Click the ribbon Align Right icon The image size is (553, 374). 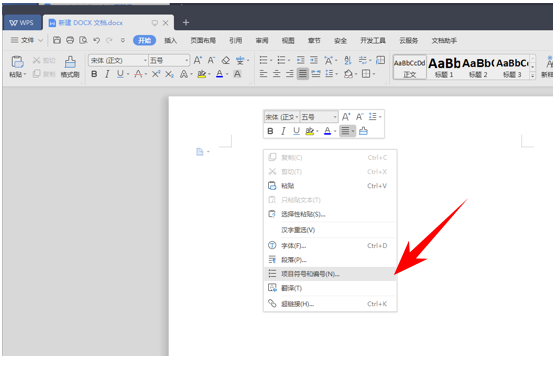point(290,74)
